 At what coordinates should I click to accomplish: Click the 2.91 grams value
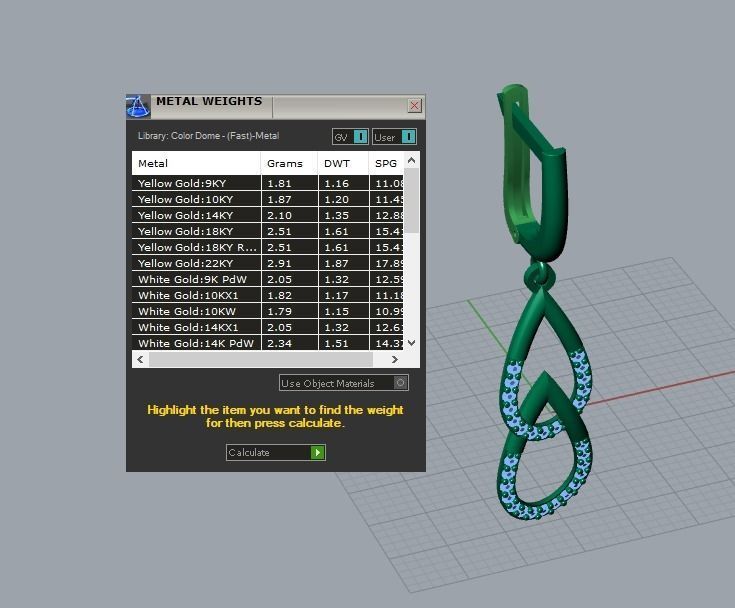[x=279, y=263]
